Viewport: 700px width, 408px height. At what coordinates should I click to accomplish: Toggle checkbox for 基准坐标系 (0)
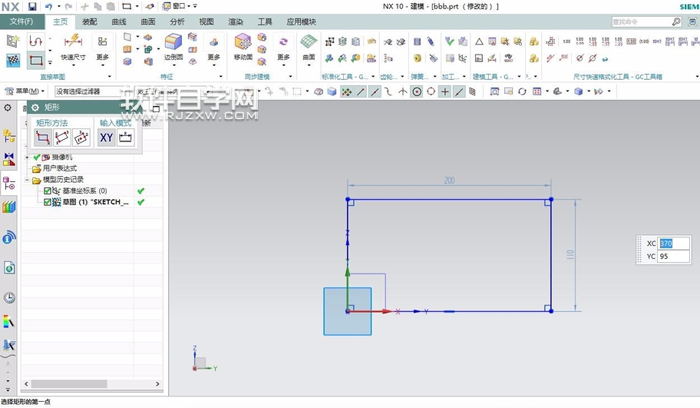[48, 190]
